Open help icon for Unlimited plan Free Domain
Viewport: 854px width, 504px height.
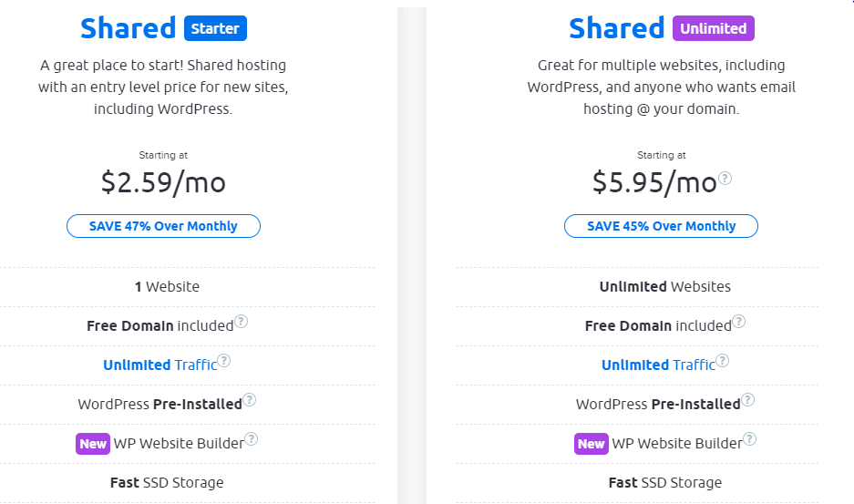[739, 322]
